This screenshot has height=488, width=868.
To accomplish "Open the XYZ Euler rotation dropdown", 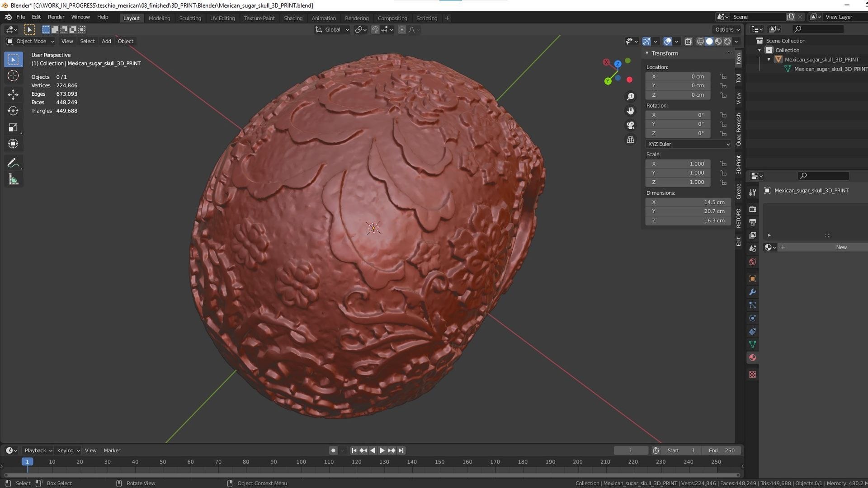I will coord(688,144).
